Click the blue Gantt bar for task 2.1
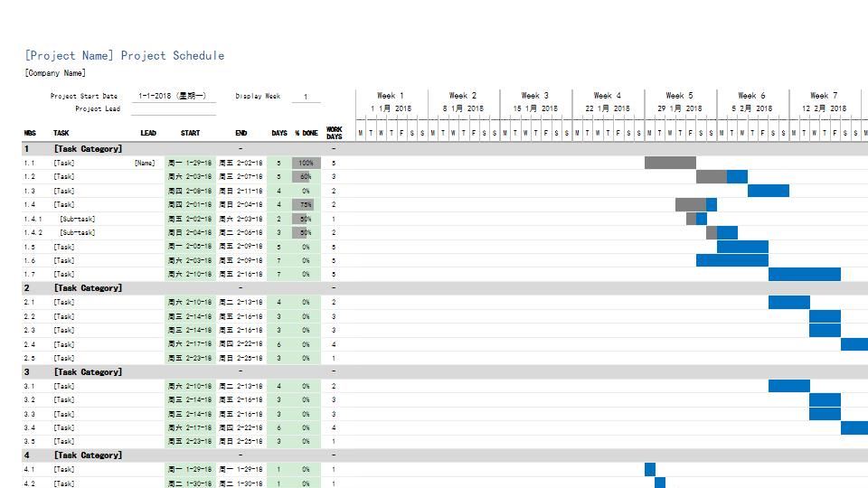Screen dimensions: 868x488 (x=788, y=302)
